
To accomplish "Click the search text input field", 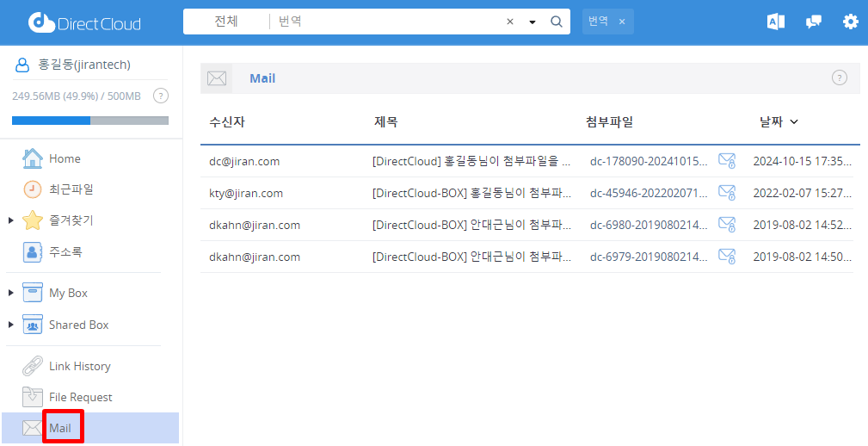I will (x=387, y=22).
